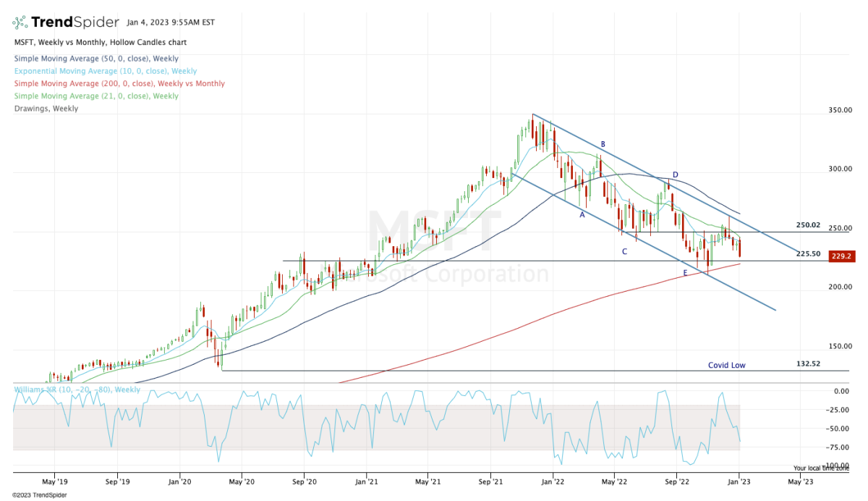Click the Exponential Moving Average (10) legend entry
Screen dimensions: 868x501
pos(105,71)
